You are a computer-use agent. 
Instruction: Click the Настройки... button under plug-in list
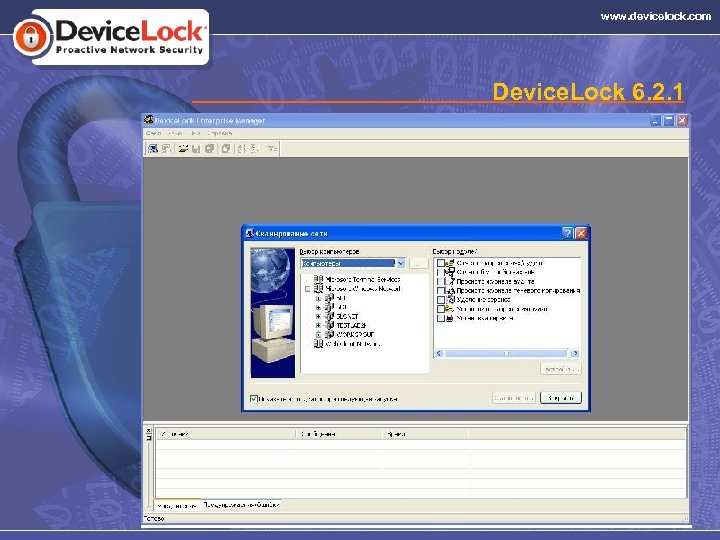tap(561, 369)
